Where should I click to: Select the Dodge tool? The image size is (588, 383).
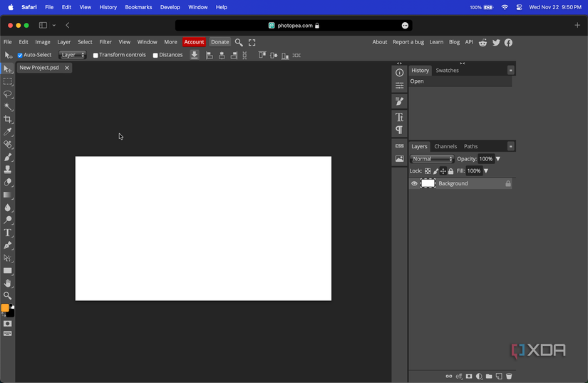(8, 220)
